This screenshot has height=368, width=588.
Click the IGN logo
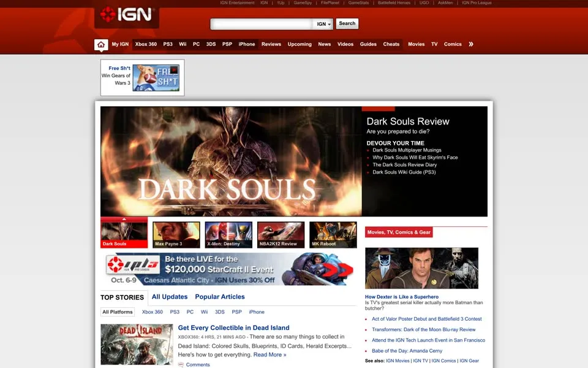pyautogui.click(x=127, y=15)
